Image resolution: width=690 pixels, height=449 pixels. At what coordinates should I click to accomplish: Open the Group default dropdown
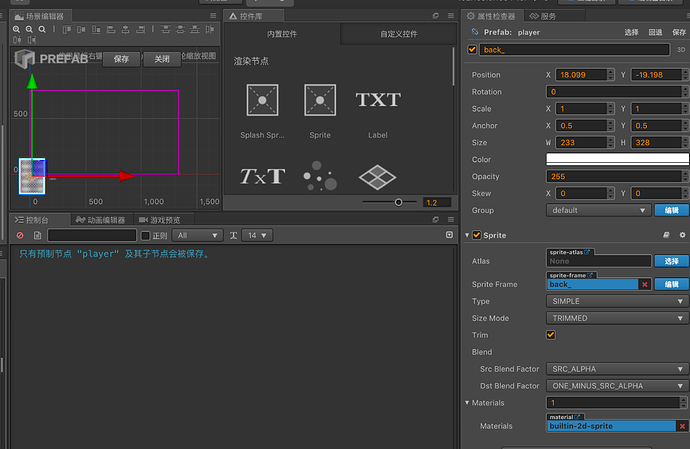598,210
